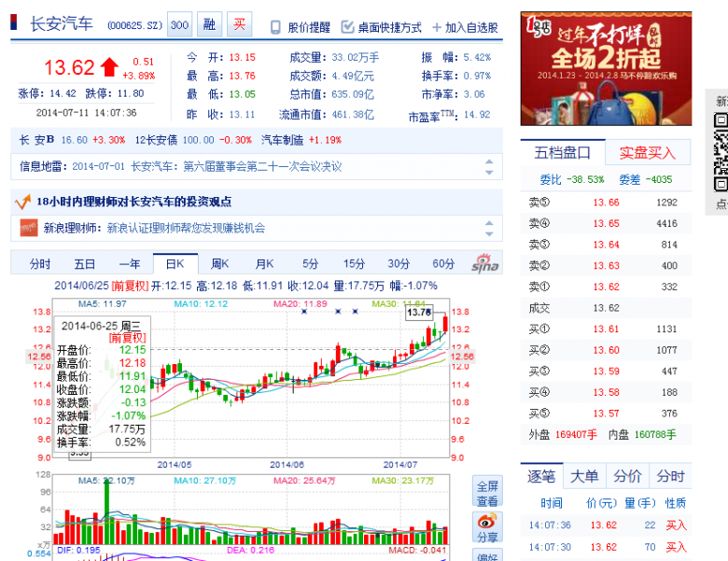Click the 14:07:36 trade row time

[x=550, y=526]
